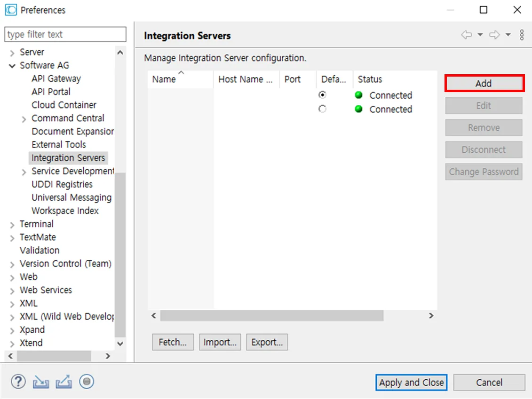Go back with the left arrow icon
The width and height of the screenshot is (532, 399).
[x=467, y=35]
